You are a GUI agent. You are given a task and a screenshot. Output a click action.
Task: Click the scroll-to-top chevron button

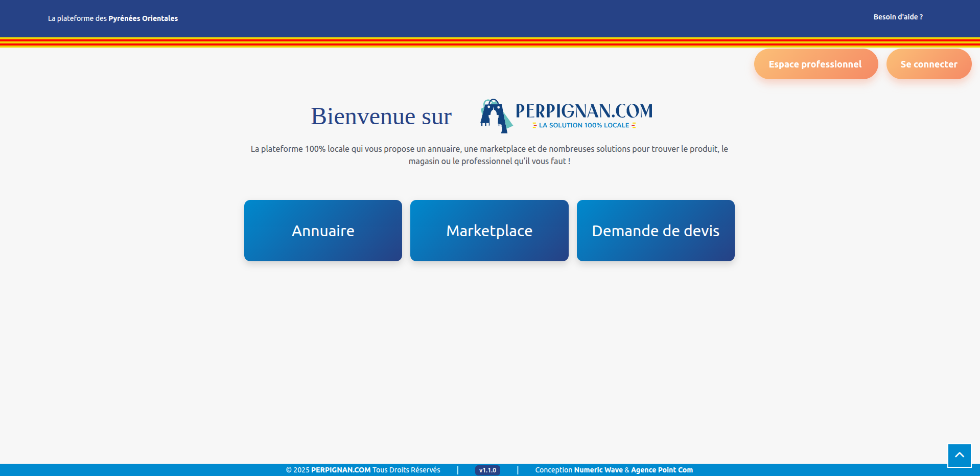click(959, 455)
